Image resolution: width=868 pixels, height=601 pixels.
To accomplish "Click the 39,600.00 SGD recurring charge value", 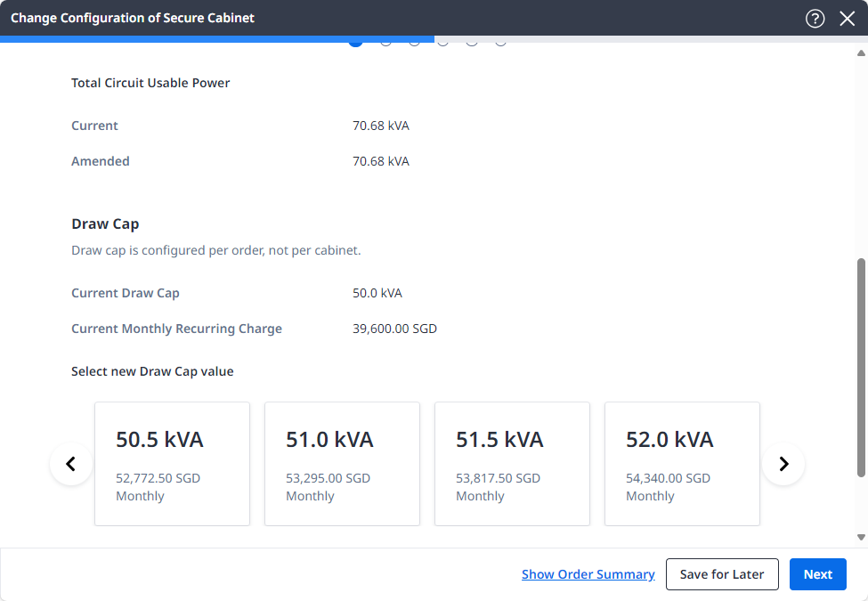I will [394, 329].
